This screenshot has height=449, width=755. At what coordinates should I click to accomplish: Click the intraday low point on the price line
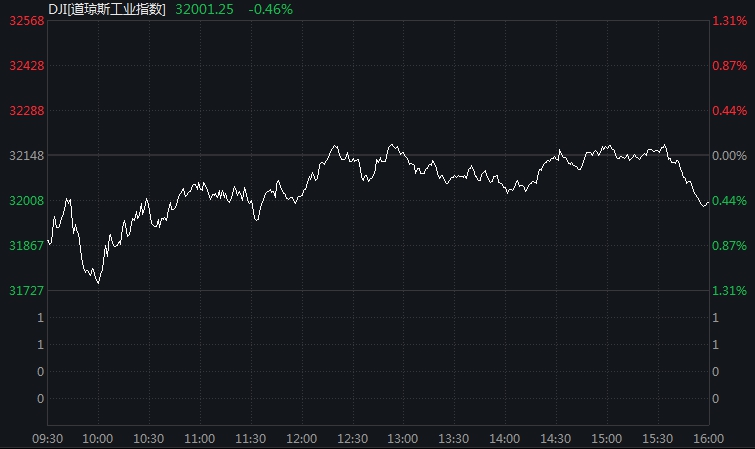tap(98, 283)
